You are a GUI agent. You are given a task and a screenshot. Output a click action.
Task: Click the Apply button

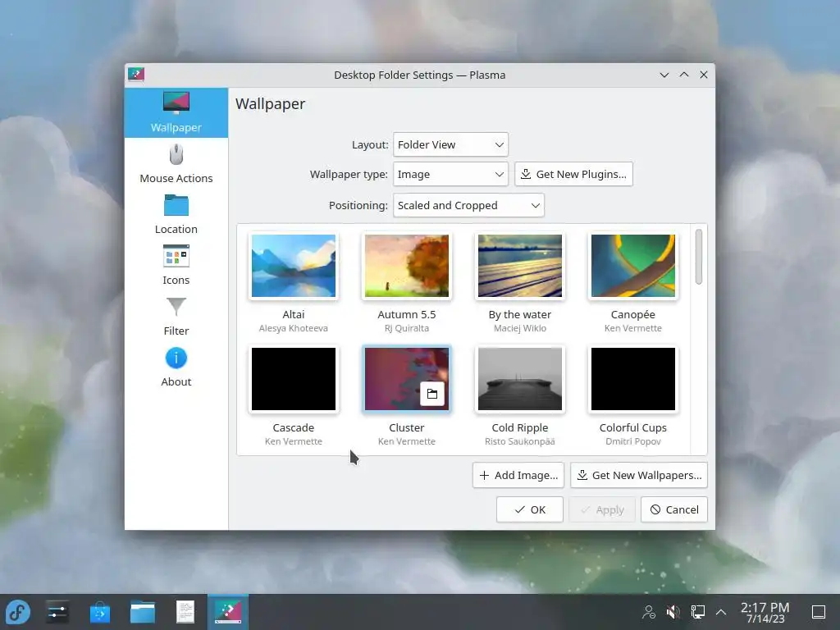coord(602,509)
